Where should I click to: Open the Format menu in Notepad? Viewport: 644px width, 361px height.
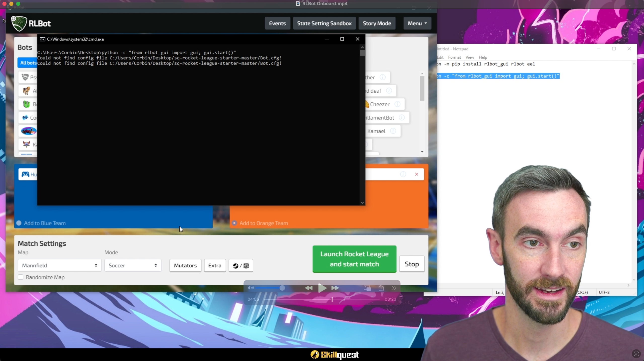pos(454,57)
